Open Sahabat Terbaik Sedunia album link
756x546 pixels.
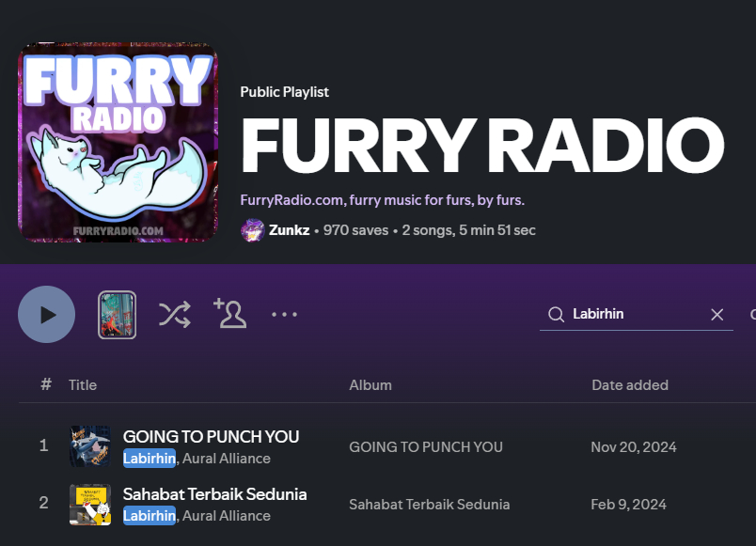point(429,505)
